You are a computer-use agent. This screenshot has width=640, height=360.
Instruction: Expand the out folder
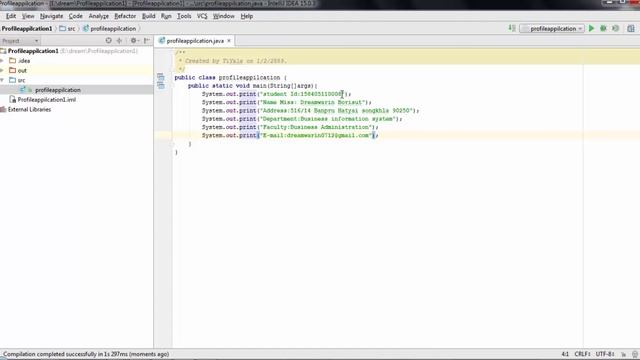[x=2, y=70]
